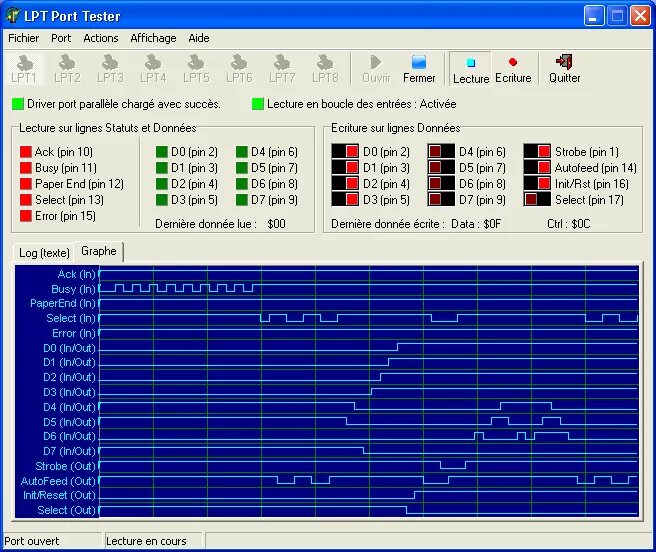Toggle the D2 (pin 4) write switch

(345, 183)
